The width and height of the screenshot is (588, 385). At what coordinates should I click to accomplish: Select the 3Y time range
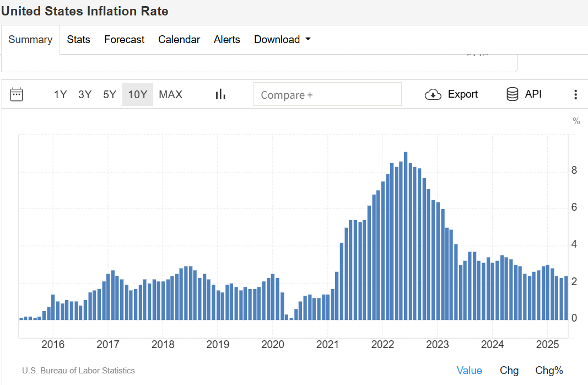[85, 94]
